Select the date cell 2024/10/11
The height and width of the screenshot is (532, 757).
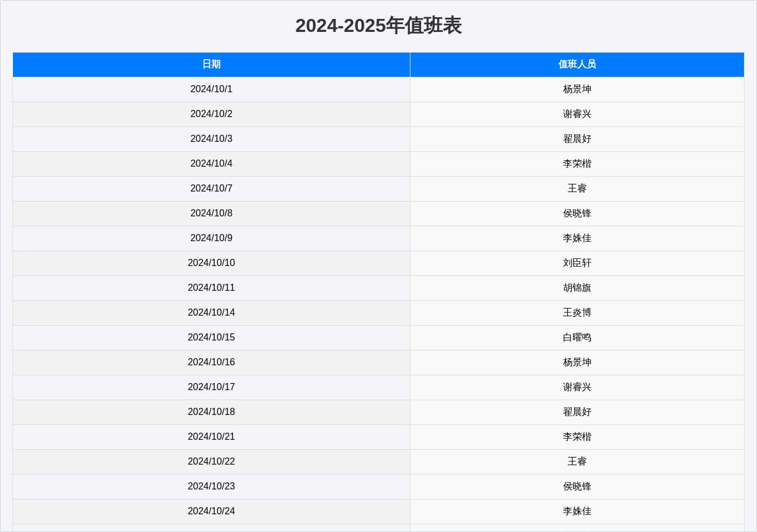click(x=211, y=288)
